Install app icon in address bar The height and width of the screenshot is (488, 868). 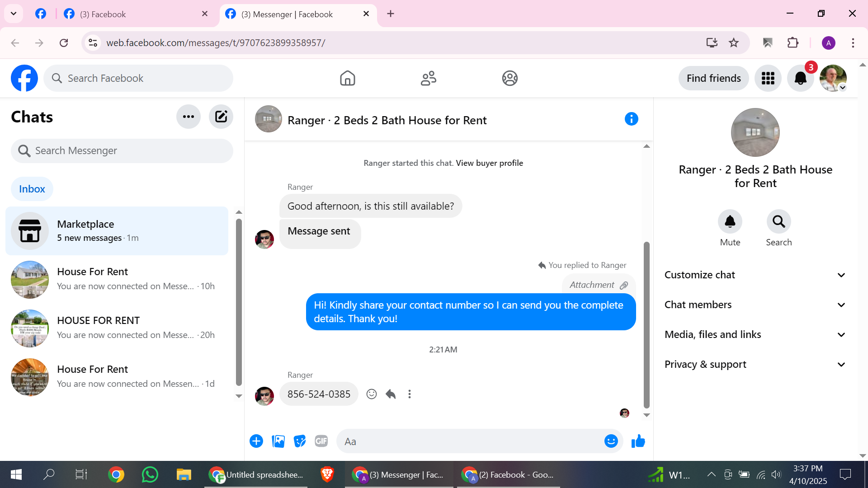tap(712, 43)
